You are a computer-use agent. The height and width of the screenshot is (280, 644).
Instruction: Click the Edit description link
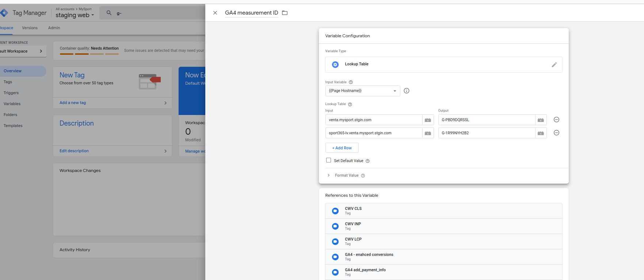tap(74, 151)
